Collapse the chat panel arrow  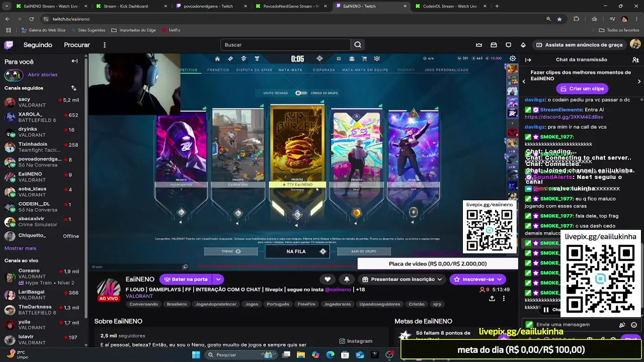click(x=528, y=59)
